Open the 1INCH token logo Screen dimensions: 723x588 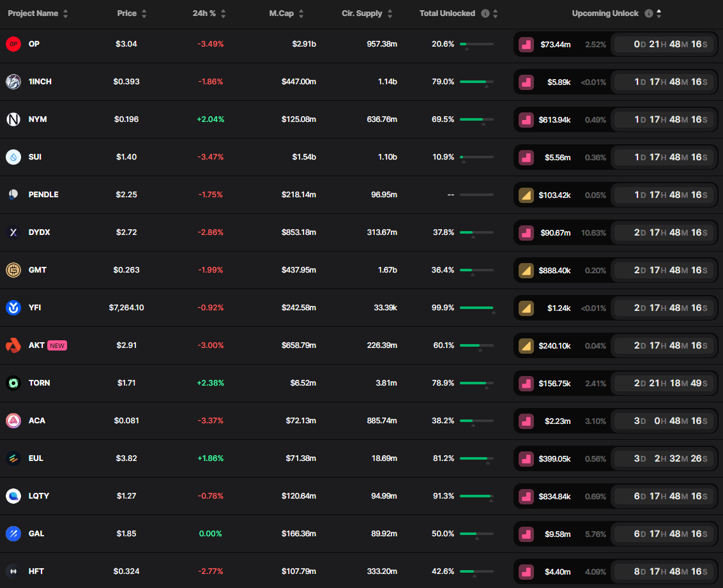point(13,82)
